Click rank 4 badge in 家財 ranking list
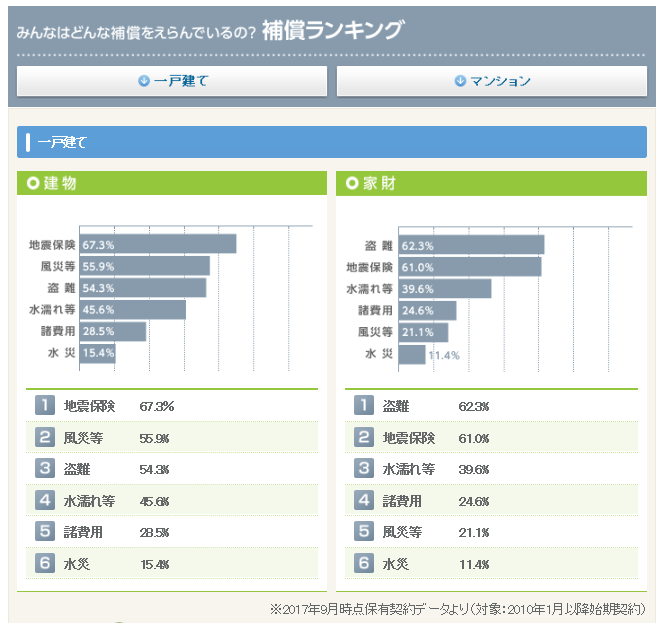The width and height of the screenshot is (663, 623). click(364, 500)
